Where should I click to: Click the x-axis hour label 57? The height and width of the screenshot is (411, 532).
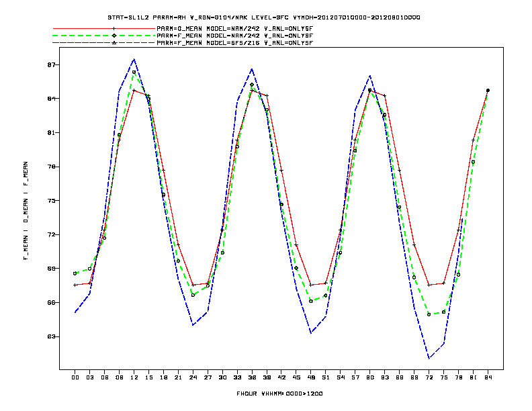(x=355, y=377)
